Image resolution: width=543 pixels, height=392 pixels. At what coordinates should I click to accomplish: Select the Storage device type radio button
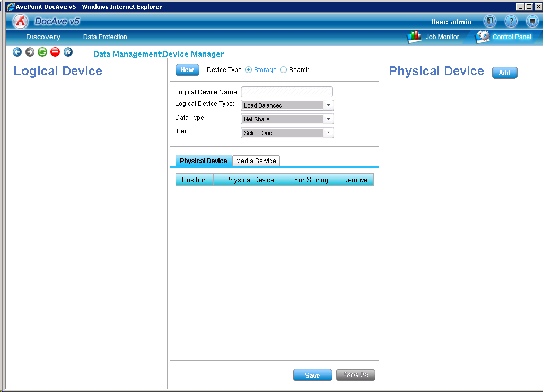click(x=249, y=70)
